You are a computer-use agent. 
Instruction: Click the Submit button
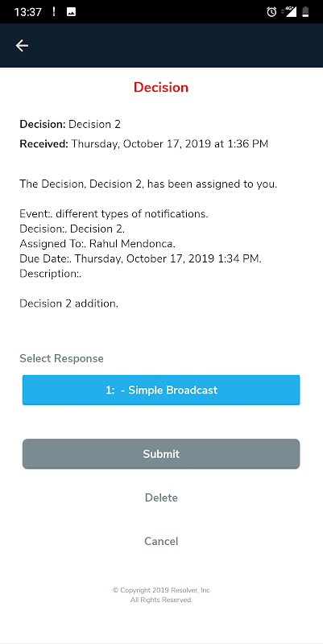point(161,454)
